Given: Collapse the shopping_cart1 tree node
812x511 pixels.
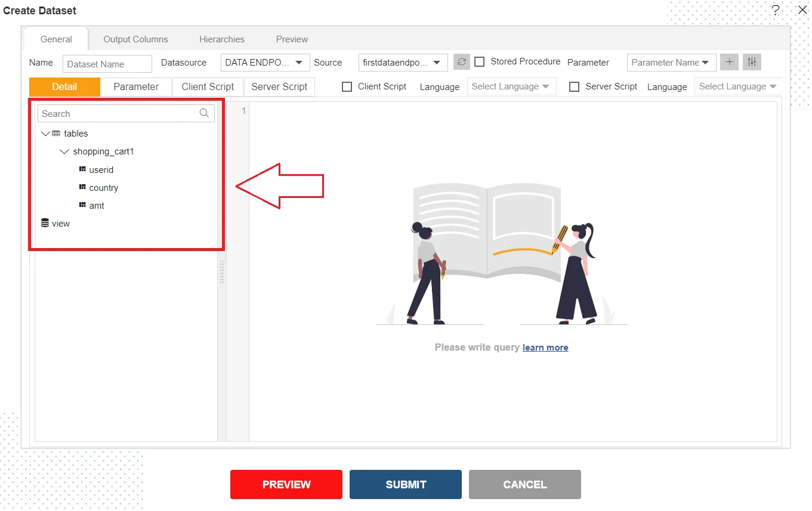Looking at the screenshot, I should tap(64, 151).
